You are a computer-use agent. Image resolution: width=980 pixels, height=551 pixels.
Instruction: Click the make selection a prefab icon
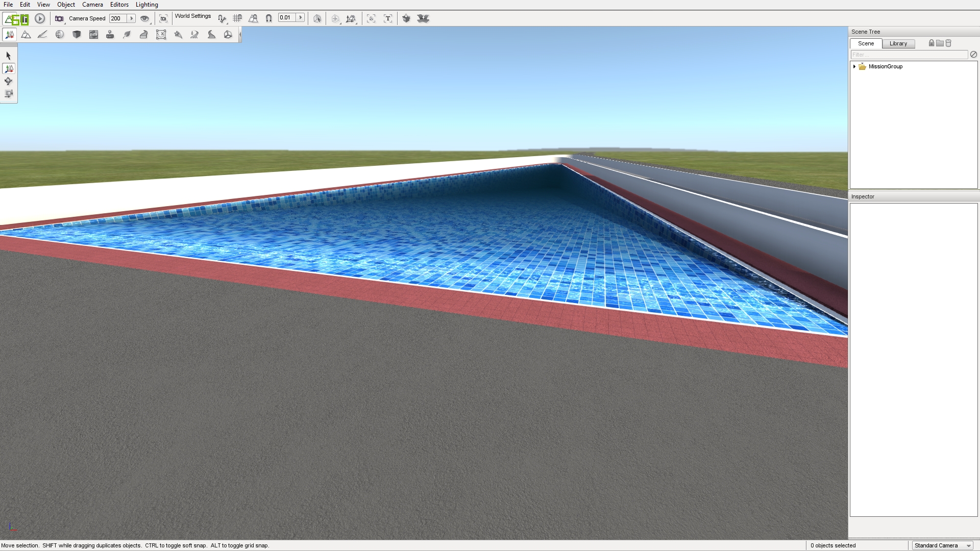406,19
